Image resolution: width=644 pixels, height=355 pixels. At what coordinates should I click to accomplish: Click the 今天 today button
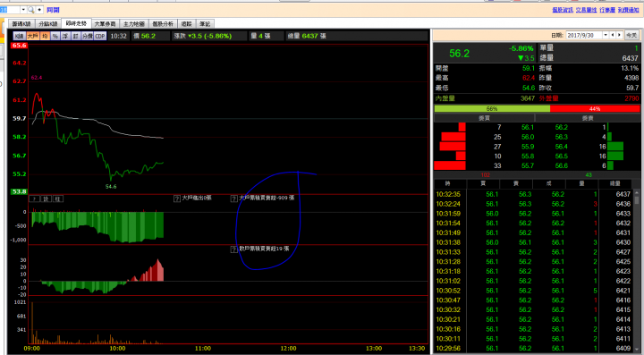pos(631,35)
